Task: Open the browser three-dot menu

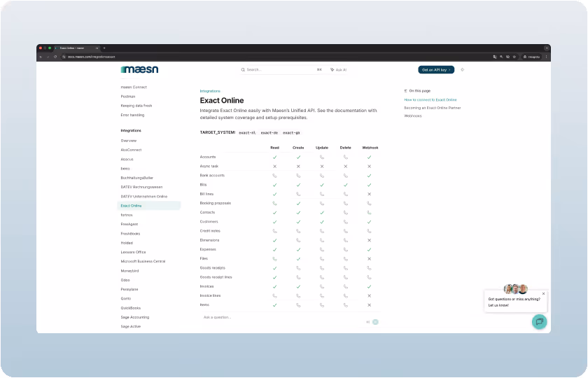Action: coord(547,57)
